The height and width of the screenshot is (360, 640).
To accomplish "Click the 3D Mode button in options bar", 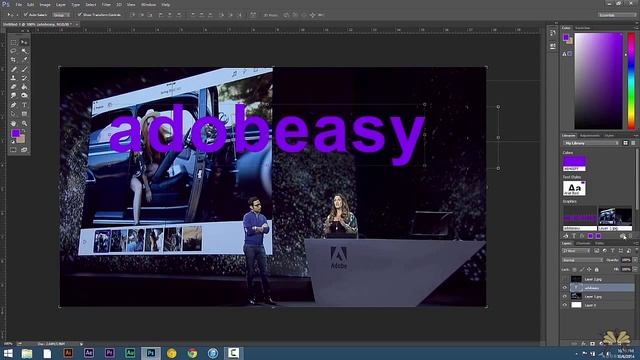I will [x=271, y=15].
